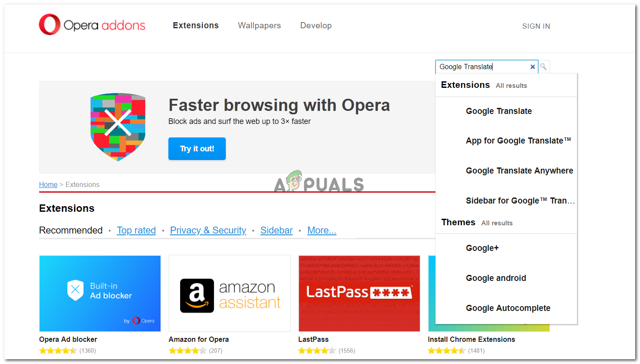This screenshot has height=364, width=640.
Task: Pick Google Translate Anywhere suggestion
Action: pos(519,170)
